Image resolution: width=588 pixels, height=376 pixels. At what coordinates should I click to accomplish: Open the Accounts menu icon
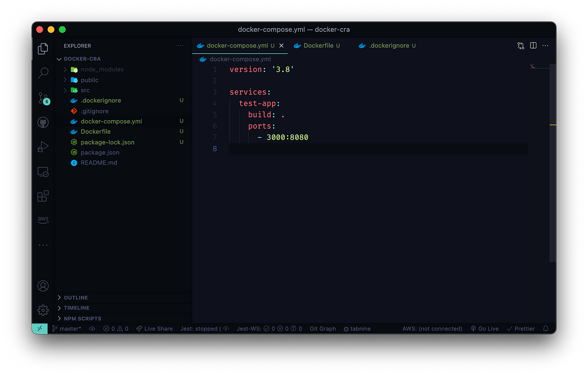coord(43,286)
